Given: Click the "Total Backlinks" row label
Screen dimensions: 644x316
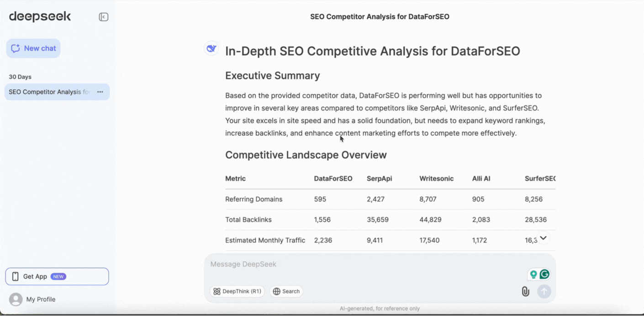Looking at the screenshot, I should [x=248, y=220].
